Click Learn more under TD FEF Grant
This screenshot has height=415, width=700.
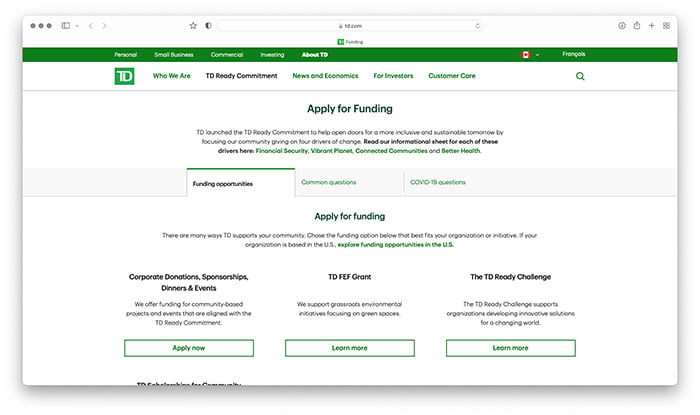coord(350,348)
